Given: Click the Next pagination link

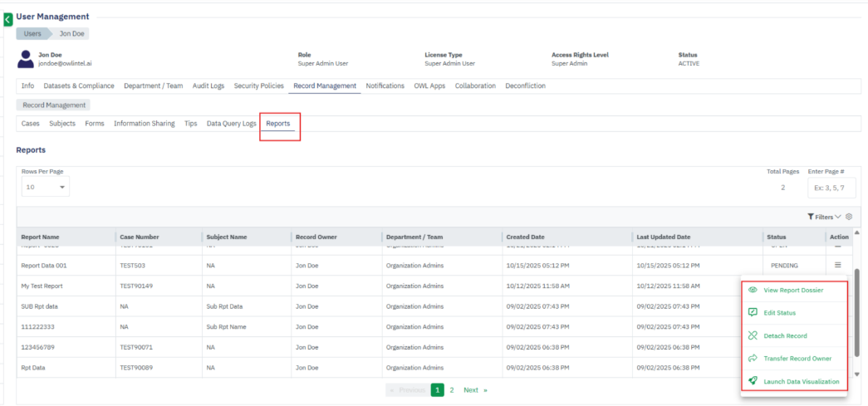Looking at the screenshot, I should click(471, 389).
